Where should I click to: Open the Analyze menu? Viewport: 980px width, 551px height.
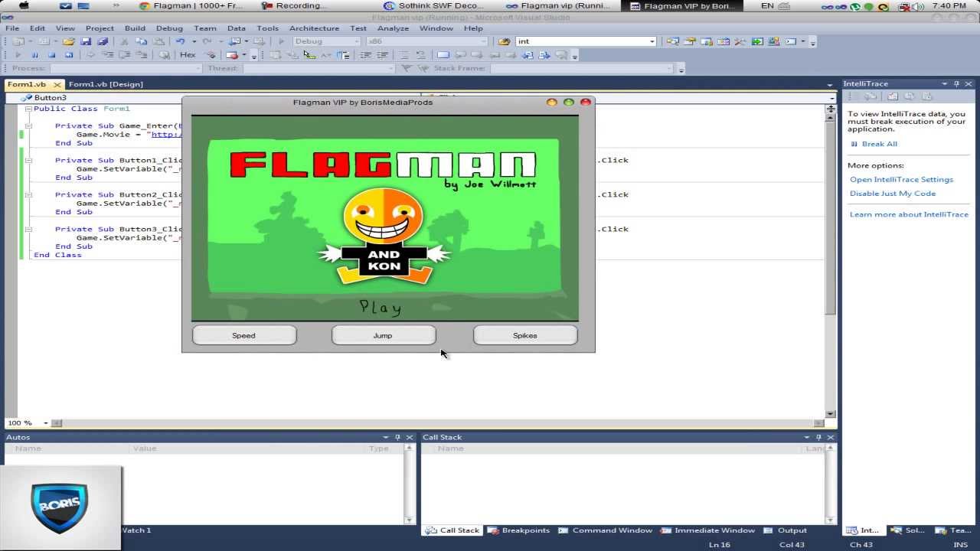pos(393,28)
